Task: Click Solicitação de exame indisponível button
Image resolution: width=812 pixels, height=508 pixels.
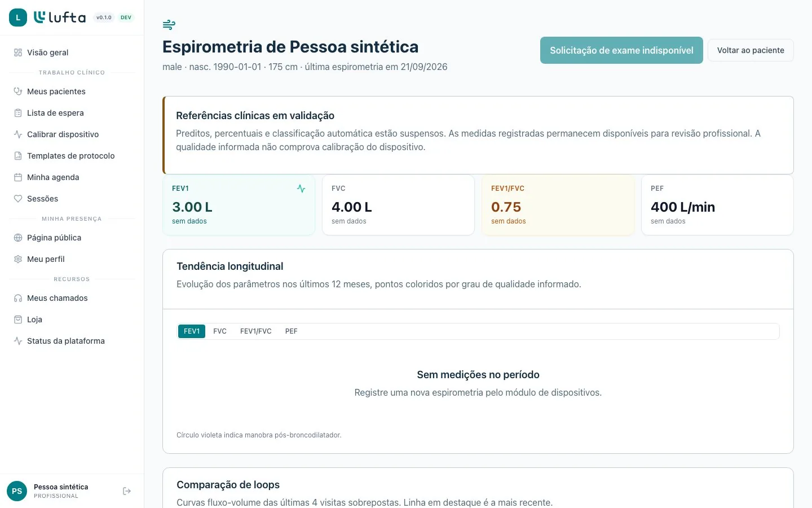Action: (621, 50)
